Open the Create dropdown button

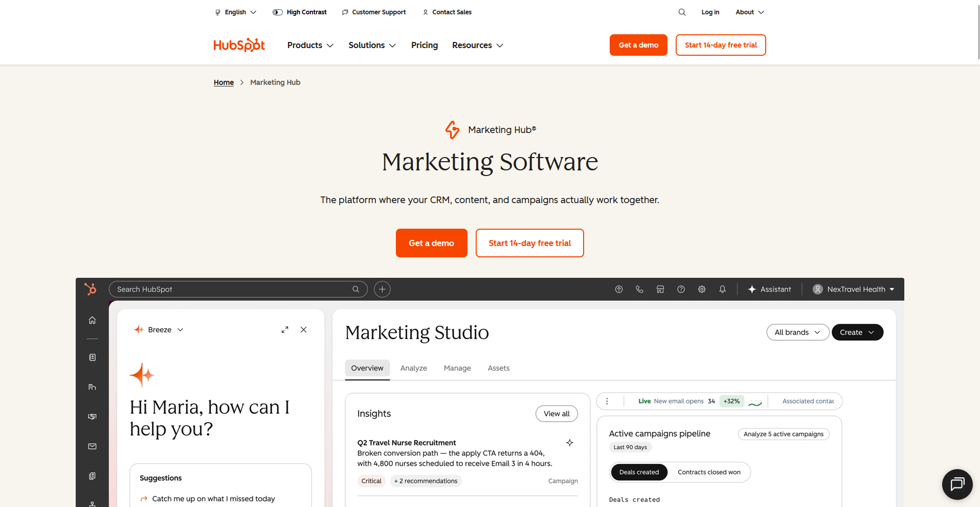[x=857, y=332]
